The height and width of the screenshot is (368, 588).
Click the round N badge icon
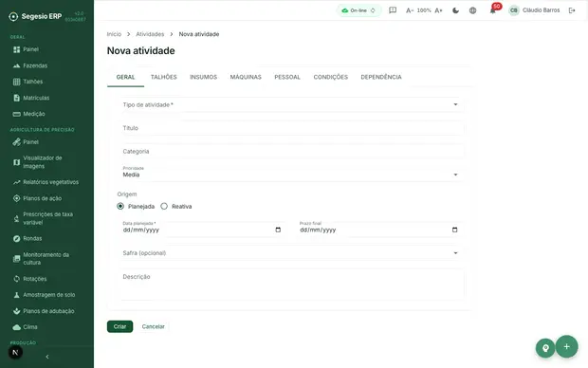click(x=15, y=352)
